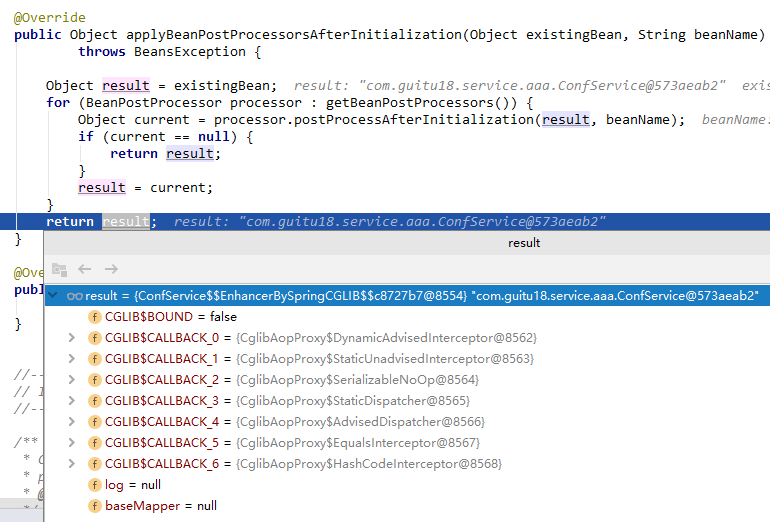The height and width of the screenshot is (522, 770).
Task: Select the DynamicAdvisedInterceptor@8562 value
Action: coord(386,338)
